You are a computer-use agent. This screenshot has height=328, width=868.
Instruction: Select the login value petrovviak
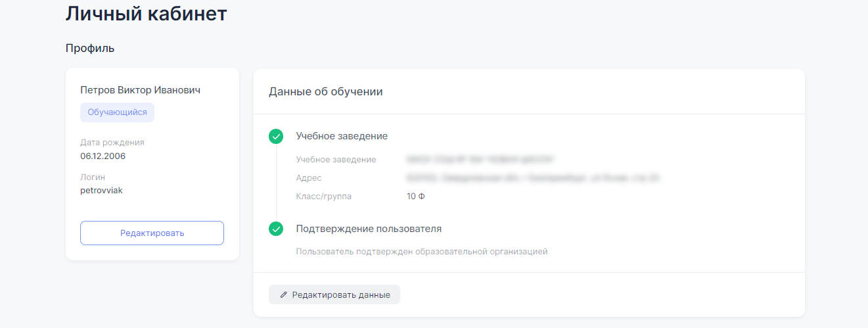tap(101, 191)
